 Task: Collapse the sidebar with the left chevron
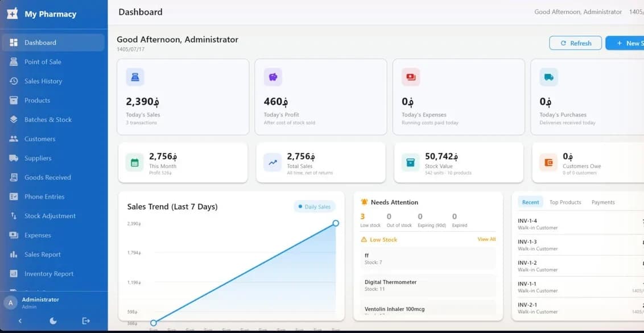click(20, 320)
